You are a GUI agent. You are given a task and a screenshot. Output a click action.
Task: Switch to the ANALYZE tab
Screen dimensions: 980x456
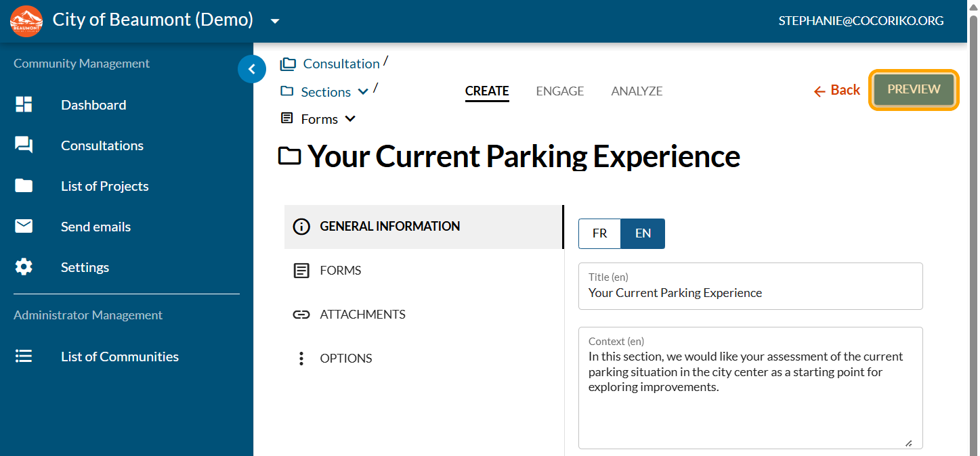[637, 91]
